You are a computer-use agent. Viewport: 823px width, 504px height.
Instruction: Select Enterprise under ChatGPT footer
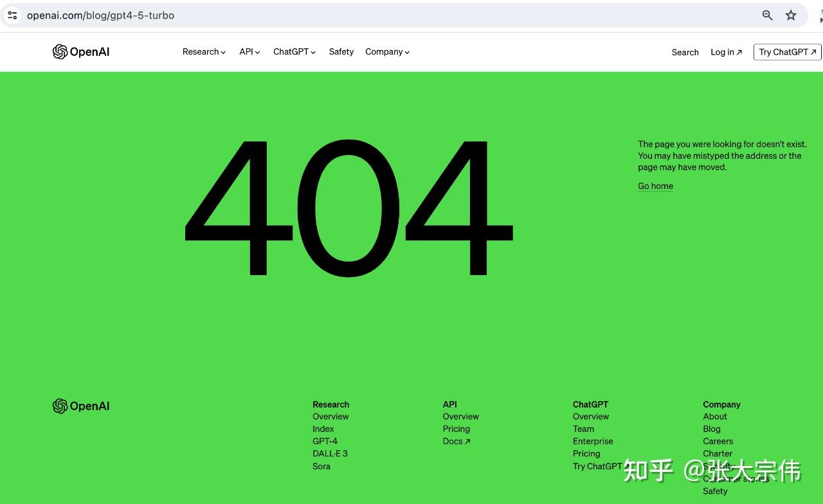[x=593, y=442]
